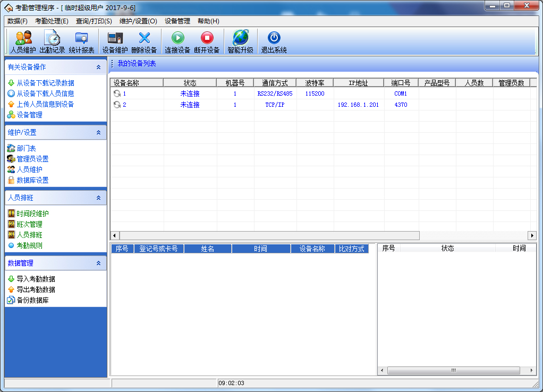The height and width of the screenshot is (392, 543).
Task: Collapse the 数据管理 panel
Action: pos(98,262)
